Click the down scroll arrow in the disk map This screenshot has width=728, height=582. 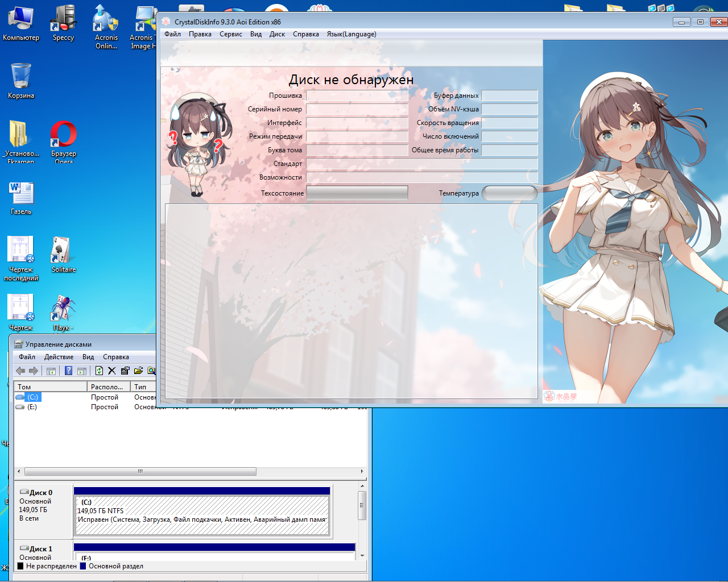362,555
